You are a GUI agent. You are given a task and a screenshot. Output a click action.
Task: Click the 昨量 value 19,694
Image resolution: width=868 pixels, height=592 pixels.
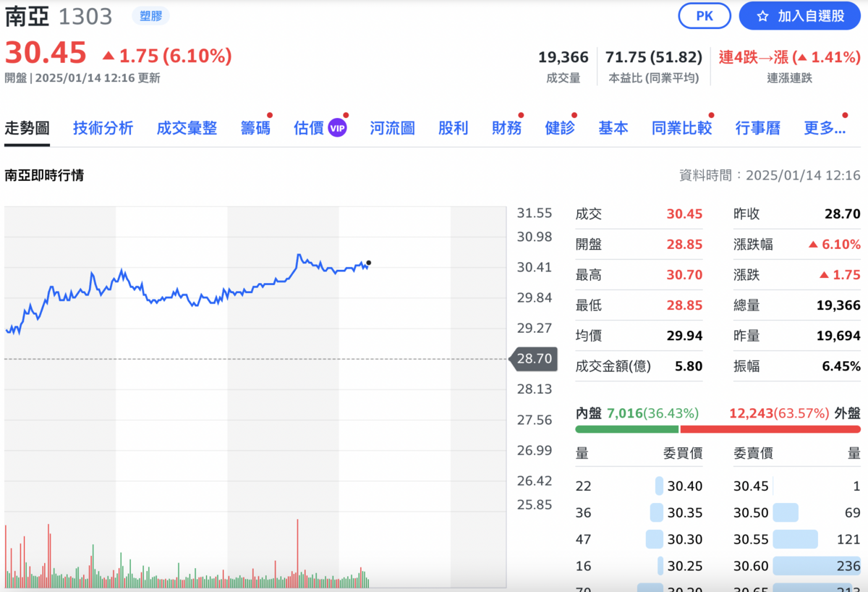[x=838, y=336]
